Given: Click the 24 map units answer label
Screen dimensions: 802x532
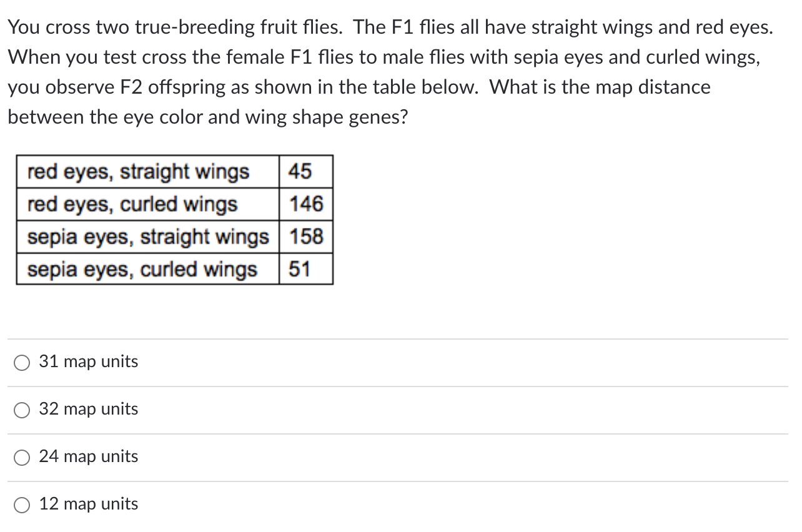Looking at the screenshot, I should click(x=88, y=456).
